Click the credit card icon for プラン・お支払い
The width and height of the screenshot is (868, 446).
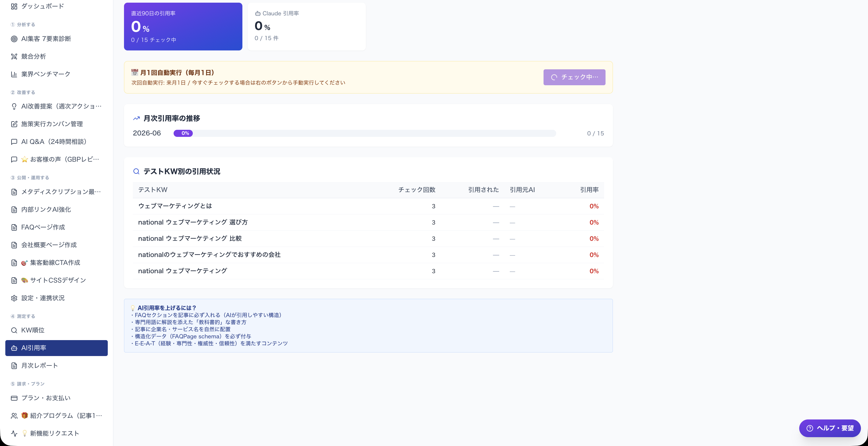coord(14,398)
